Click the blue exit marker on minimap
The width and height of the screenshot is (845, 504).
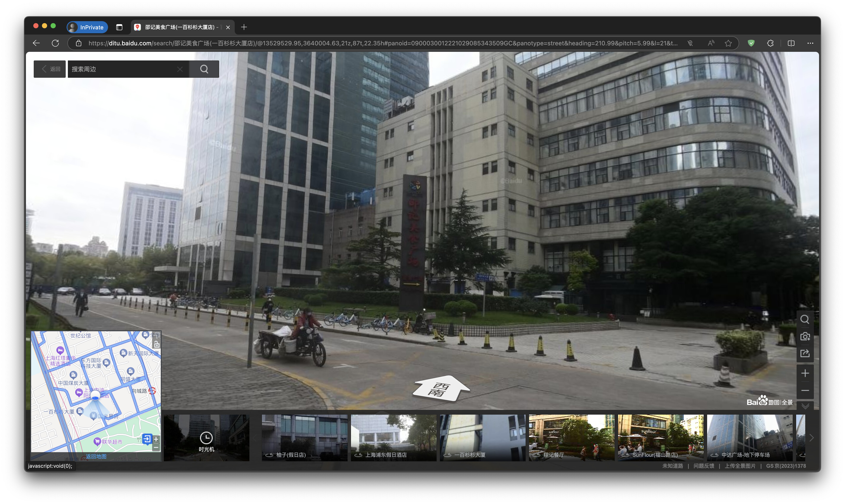(x=147, y=439)
